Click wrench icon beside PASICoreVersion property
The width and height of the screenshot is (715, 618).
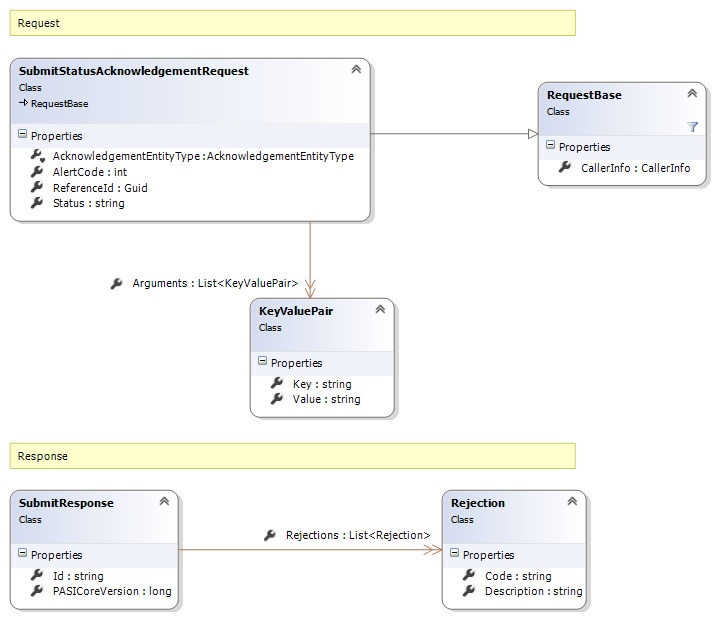(x=37, y=591)
